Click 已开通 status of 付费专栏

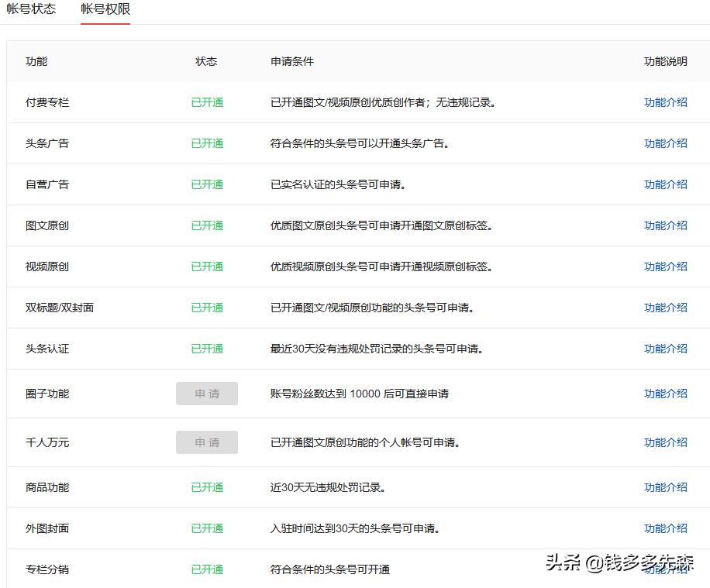pyautogui.click(x=206, y=102)
